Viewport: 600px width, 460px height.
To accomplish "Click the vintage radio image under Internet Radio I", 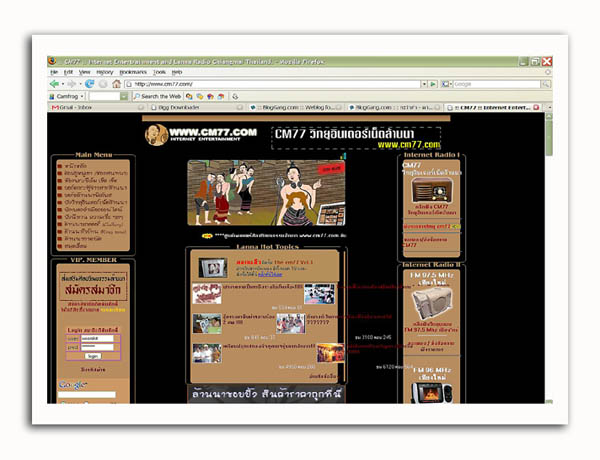I will point(432,190).
